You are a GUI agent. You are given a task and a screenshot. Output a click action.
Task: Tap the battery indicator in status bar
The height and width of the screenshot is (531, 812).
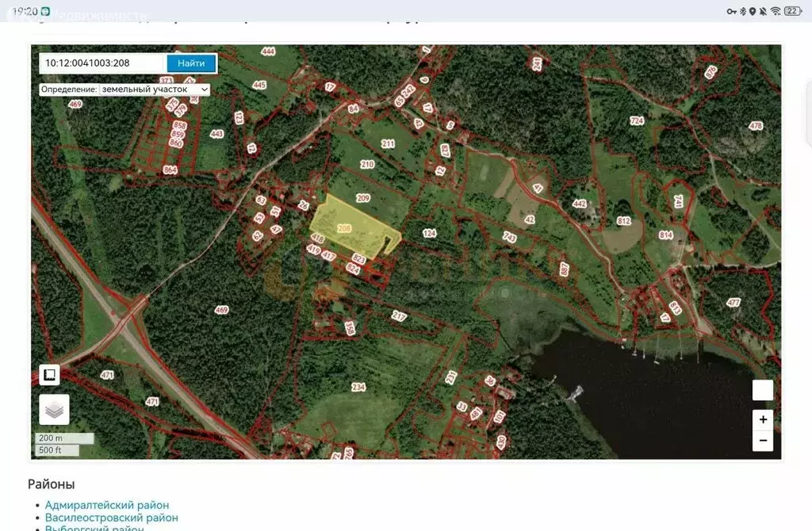792,11
